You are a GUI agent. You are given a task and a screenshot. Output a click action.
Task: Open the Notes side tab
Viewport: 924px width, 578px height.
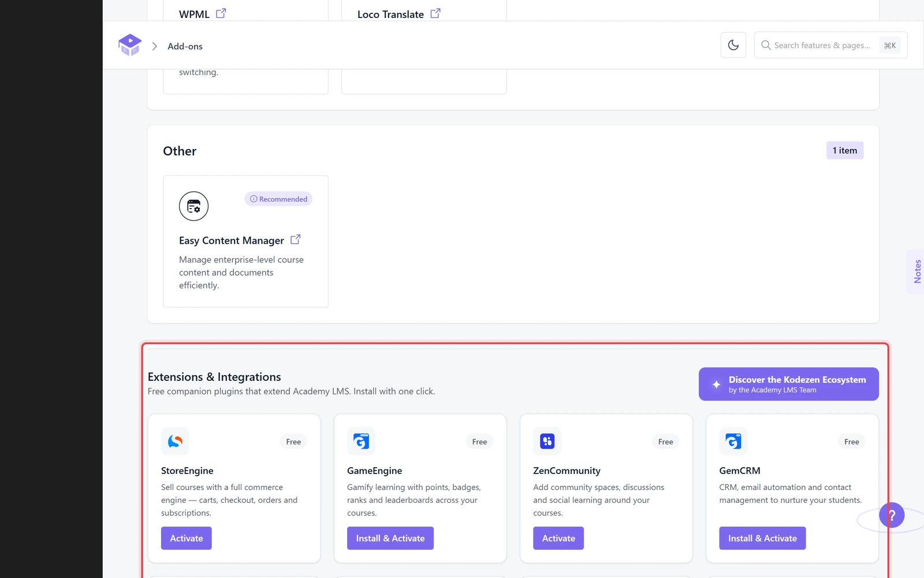(x=916, y=272)
